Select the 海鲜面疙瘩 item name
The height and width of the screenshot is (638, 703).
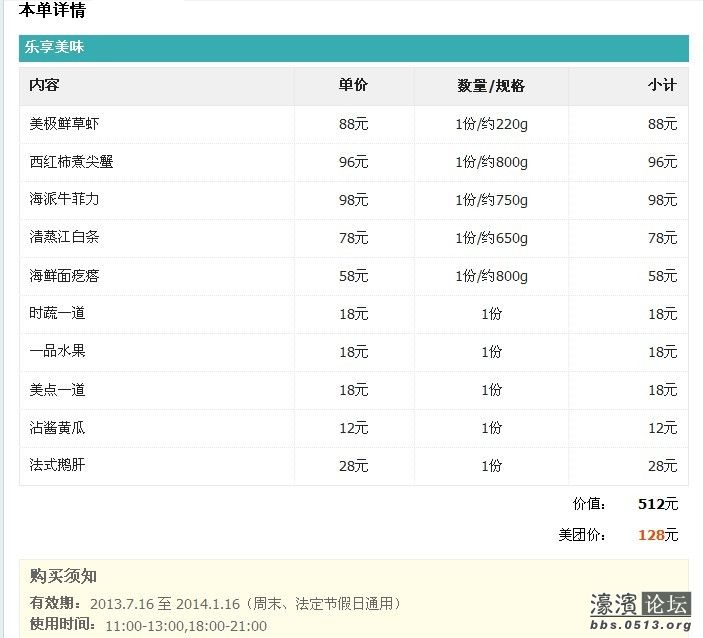(64, 276)
